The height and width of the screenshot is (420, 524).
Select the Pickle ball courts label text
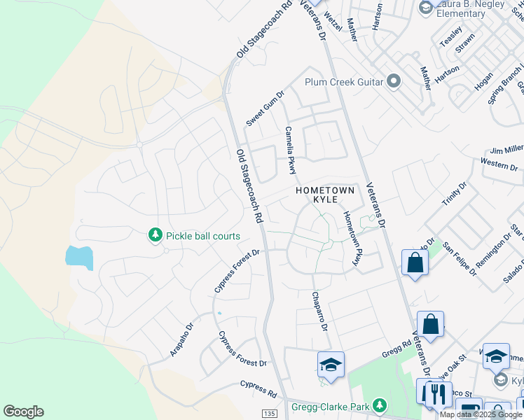(x=203, y=236)
